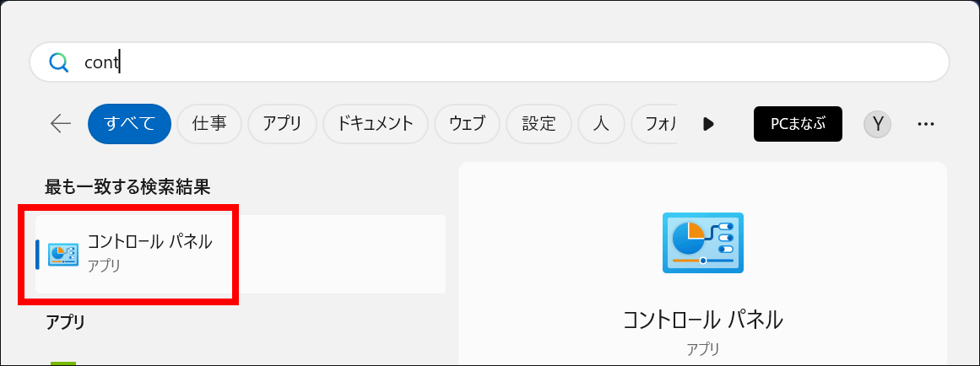Show more filters with right arrow
Viewport: 980px width, 366px height.
click(x=708, y=124)
